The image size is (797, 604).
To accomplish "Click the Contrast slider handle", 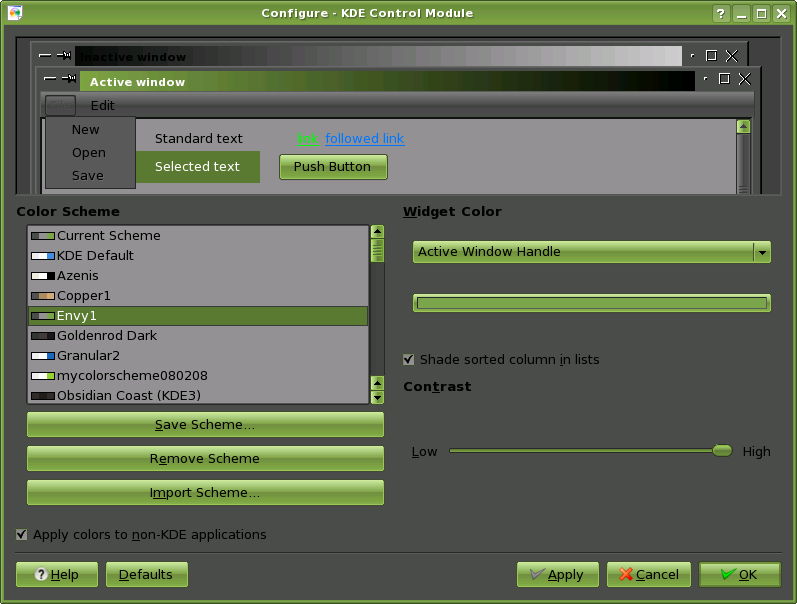I will 722,450.
